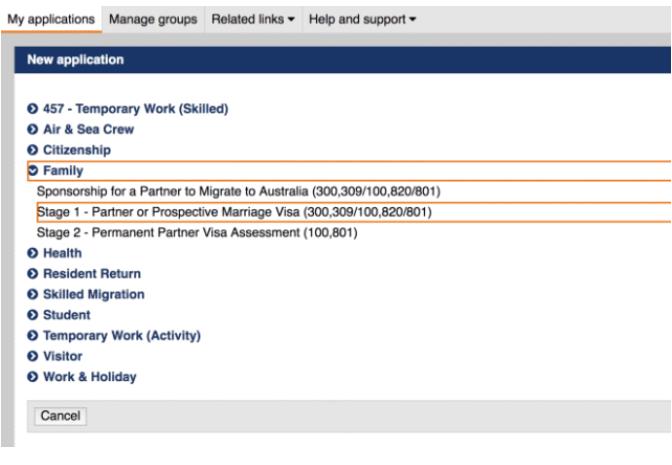Click the Citizenship category label
The width and height of the screenshot is (672, 465).
click(x=77, y=150)
